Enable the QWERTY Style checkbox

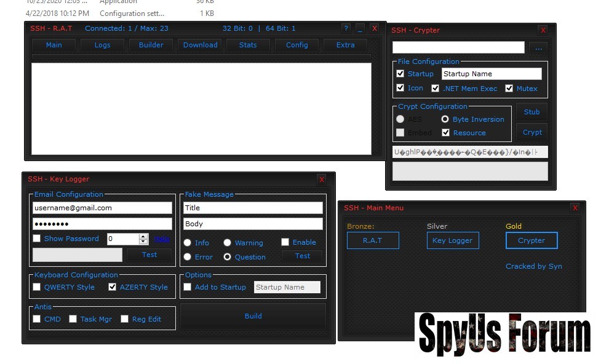click(37, 287)
